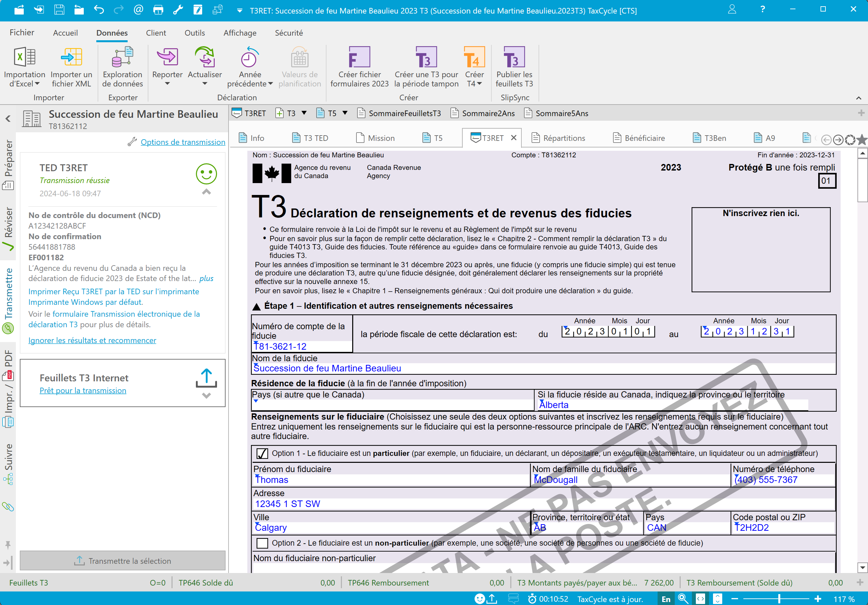The width and height of the screenshot is (868, 605).
Task: Open the Fichier menu
Action: 22,33
